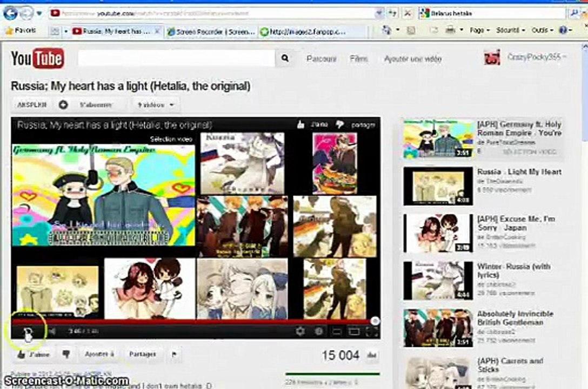The height and width of the screenshot is (389, 588).
Task: Click the AKSPLKR channel button
Action: [x=32, y=105]
